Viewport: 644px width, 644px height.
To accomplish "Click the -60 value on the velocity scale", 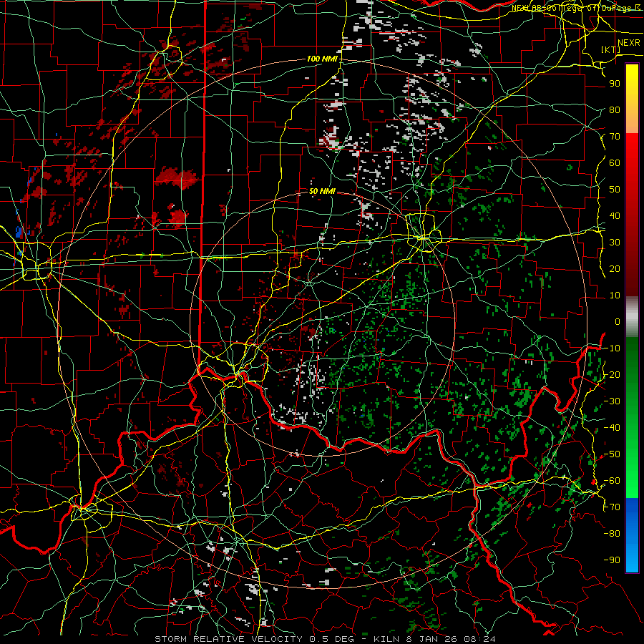I will [x=612, y=481].
